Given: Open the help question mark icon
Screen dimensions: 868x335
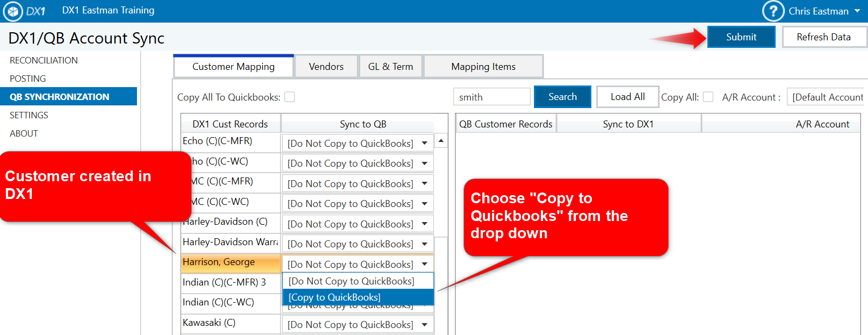Looking at the screenshot, I should pyautogui.click(x=773, y=11).
